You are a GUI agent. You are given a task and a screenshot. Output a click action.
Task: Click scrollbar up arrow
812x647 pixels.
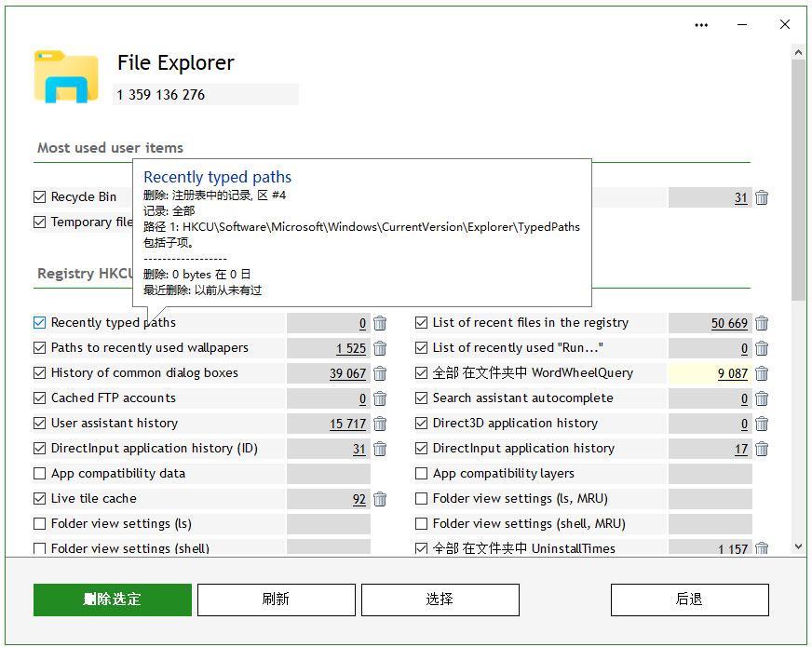[798, 52]
